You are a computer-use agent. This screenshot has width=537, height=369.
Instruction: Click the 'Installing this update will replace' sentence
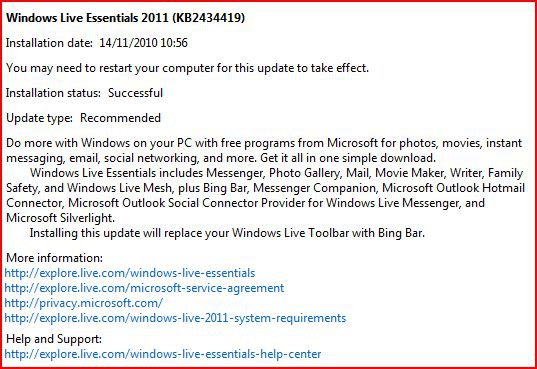coord(227,233)
